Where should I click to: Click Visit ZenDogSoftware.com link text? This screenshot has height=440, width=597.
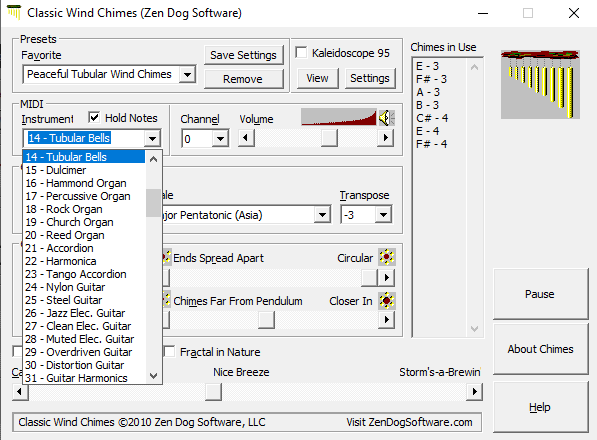[x=409, y=422]
